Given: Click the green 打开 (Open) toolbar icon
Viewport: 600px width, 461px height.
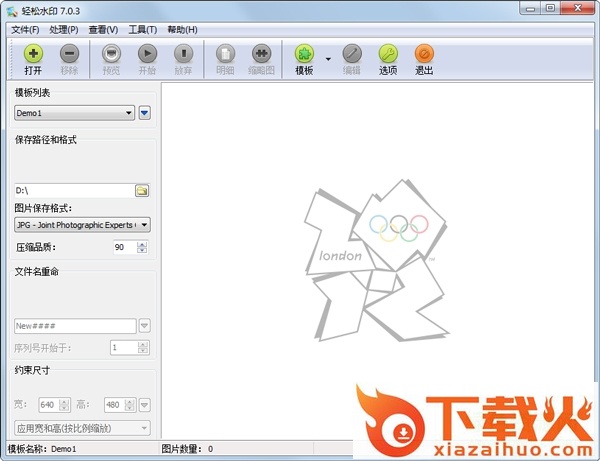Looking at the screenshot, I should pyautogui.click(x=33, y=54).
